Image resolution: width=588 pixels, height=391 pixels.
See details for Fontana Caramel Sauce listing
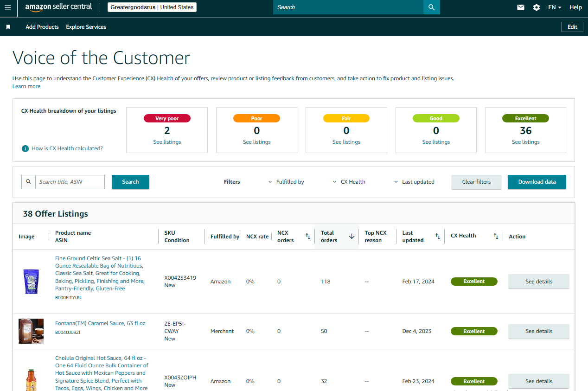pyautogui.click(x=539, y=331)
